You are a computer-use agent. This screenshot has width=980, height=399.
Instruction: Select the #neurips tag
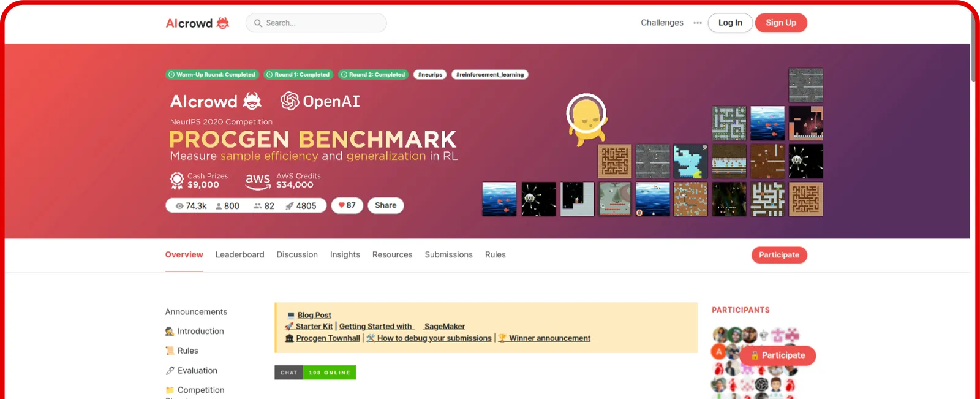[x=430, y=75]
